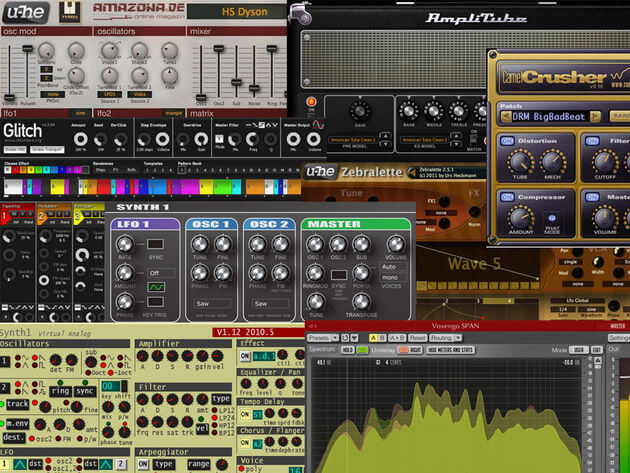This screenshot has width=630, height=473.
Task: Click the Reset button in Voxengo SPAN
Action: pyautogui.click(x=417, y=338)
